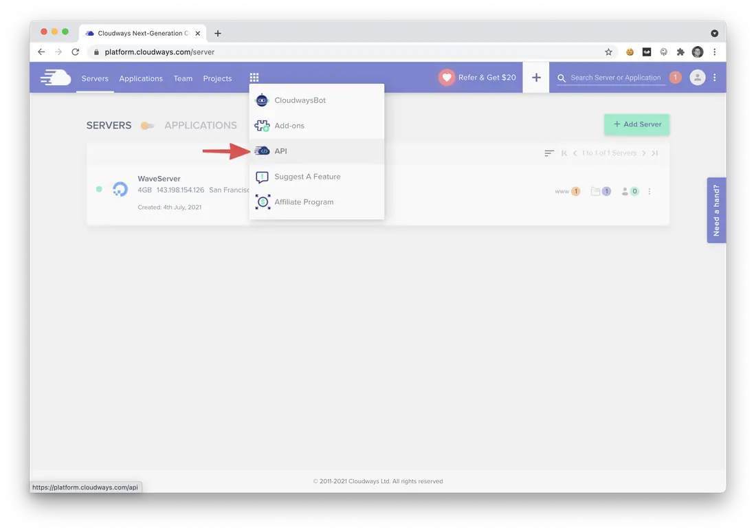Open the Projects nav item
This screenshot has height=532, width=756.
(217, 78)
